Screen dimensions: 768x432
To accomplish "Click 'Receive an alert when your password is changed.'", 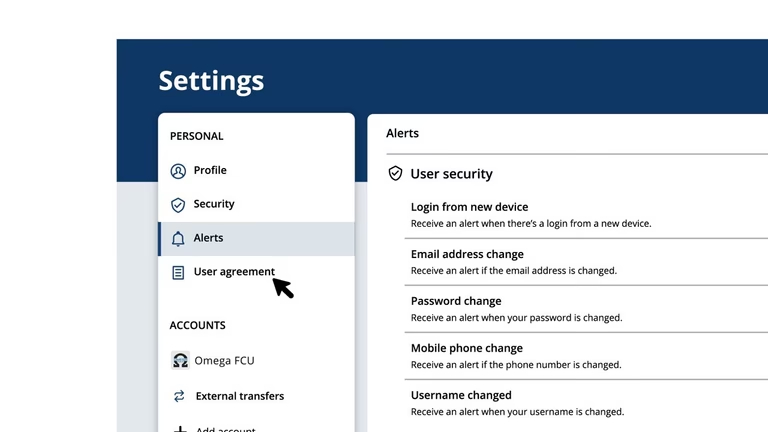I will pos(516,318).
